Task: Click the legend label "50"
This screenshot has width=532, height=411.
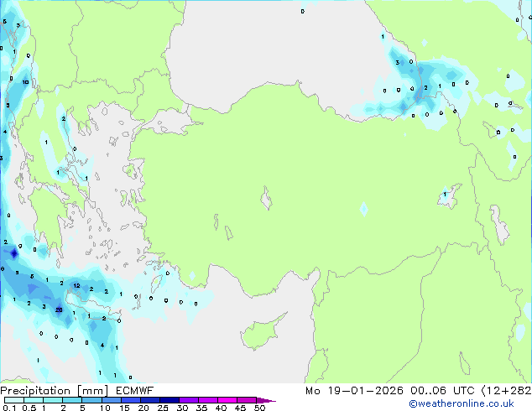Action: tap(259, 408)
